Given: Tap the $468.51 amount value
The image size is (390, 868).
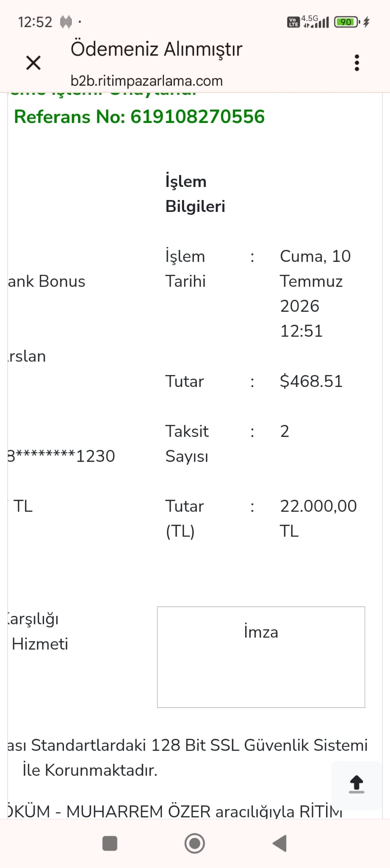Looking at the screenshot, I should (x=311, y=381).
